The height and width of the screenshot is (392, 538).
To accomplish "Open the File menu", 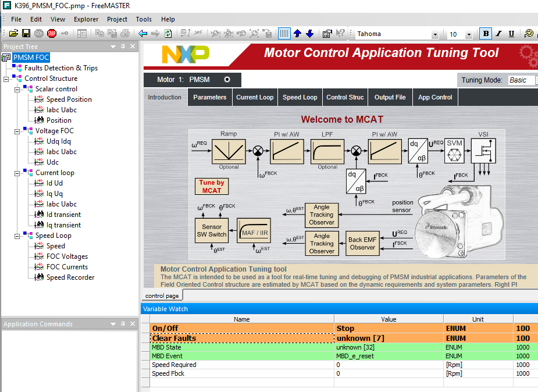I will [x=16, y=19].
